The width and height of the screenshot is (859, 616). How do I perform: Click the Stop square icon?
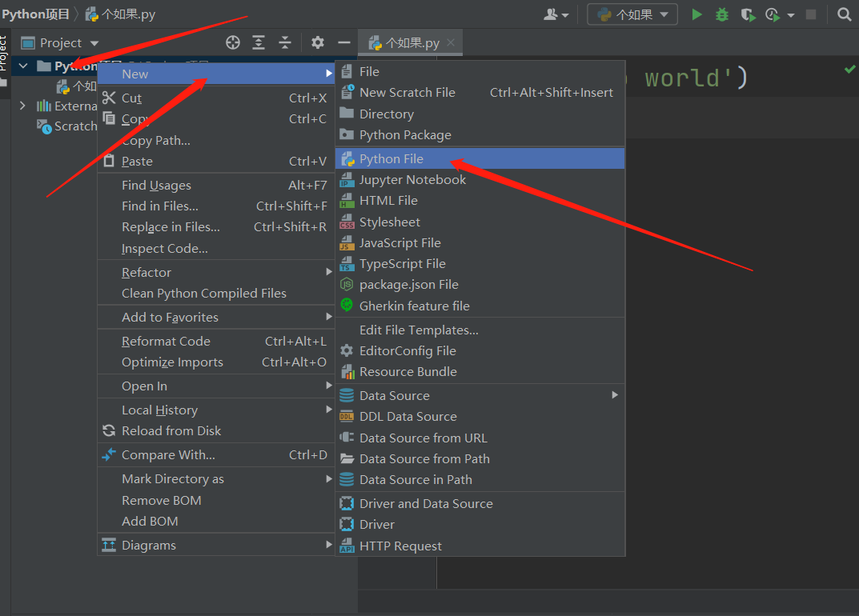(811, 14)
